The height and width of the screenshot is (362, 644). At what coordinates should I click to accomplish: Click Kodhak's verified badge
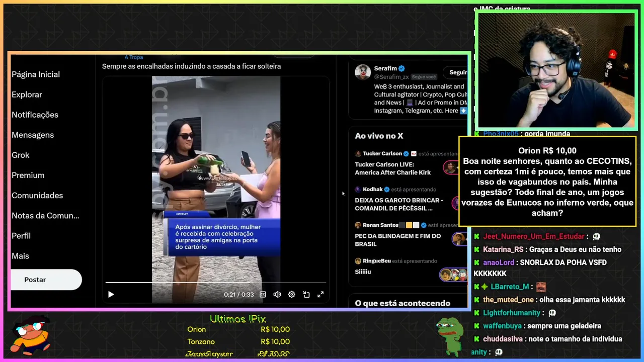(x=387, y=189)
